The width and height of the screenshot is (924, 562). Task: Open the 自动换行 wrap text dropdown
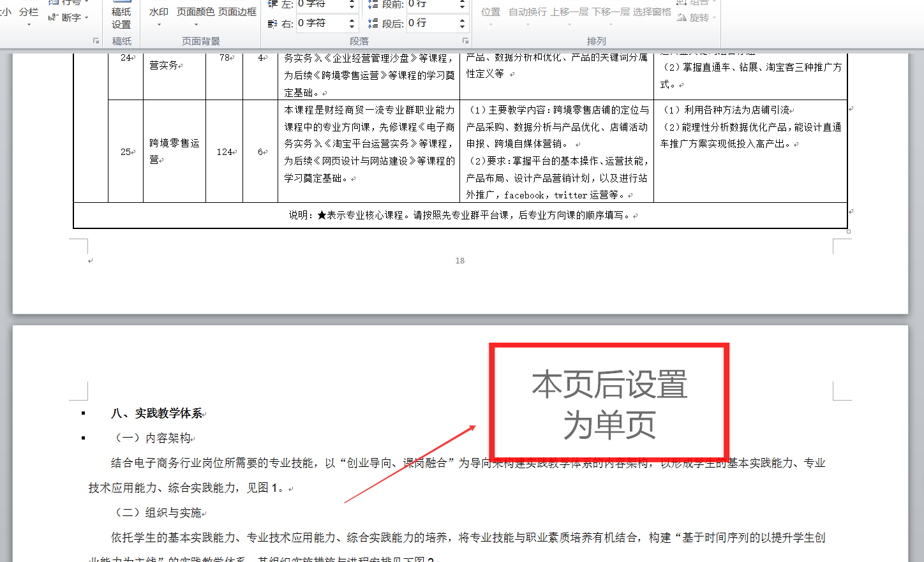pos(527,16)
